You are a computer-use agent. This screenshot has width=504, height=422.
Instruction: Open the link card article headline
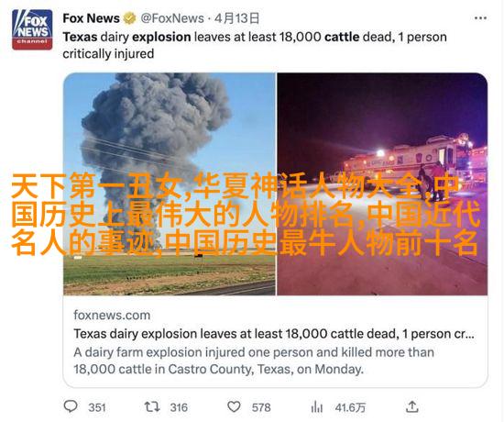(274, 334)
